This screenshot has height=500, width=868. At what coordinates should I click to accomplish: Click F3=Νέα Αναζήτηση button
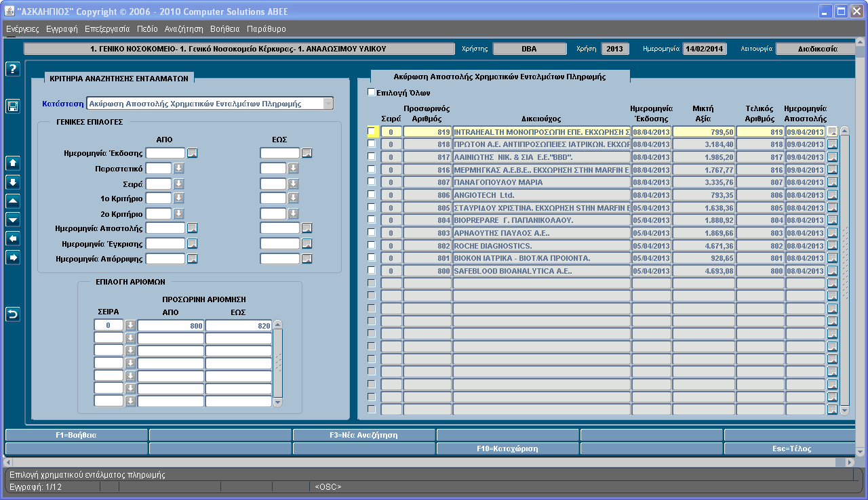coord(364,435)
